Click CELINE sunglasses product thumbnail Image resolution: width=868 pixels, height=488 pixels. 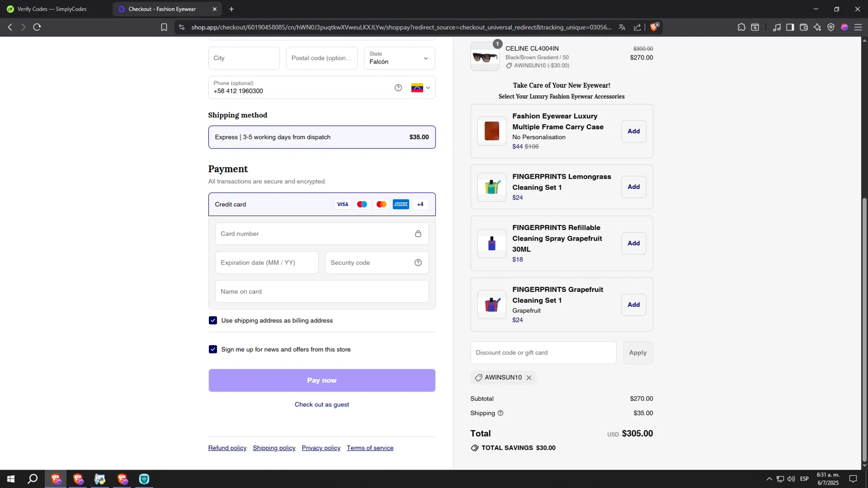pyautogui.click(x=485, y=57)
